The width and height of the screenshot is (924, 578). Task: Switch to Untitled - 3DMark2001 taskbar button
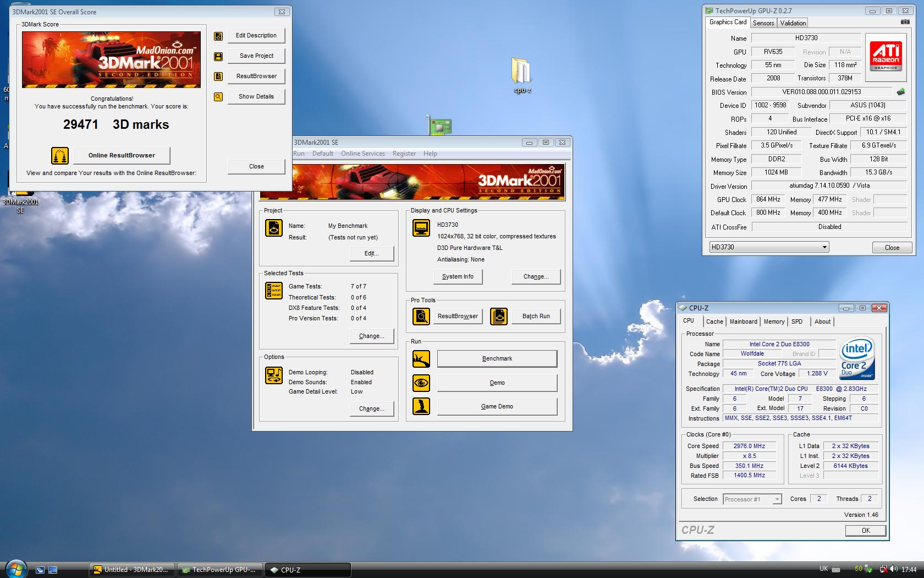132,570
